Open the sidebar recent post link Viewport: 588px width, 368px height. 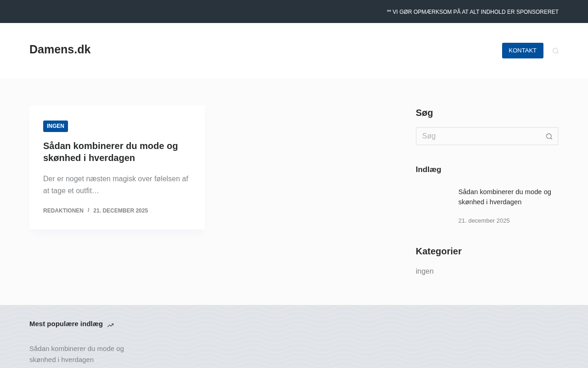(504, 197)
